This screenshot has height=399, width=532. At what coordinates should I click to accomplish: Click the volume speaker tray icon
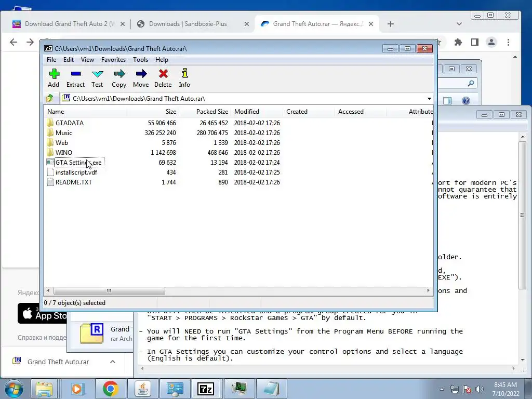pyautogui.click(x=480, y=389)
